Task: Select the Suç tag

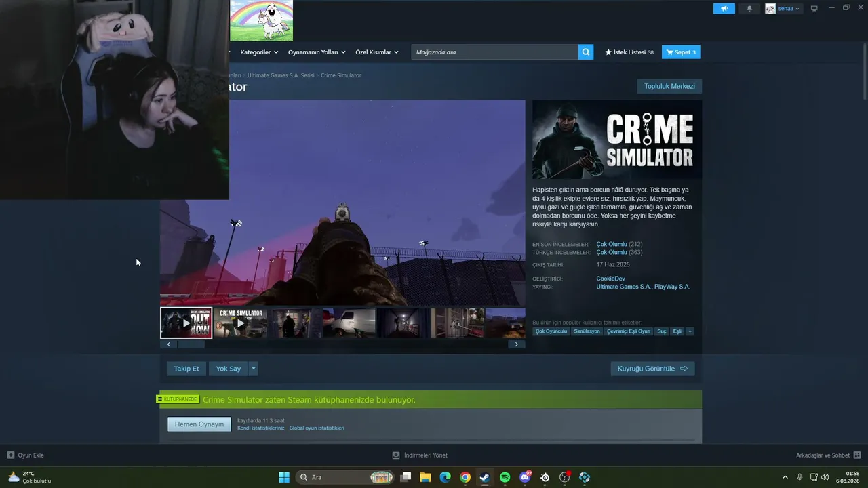Action: [662, 331]
